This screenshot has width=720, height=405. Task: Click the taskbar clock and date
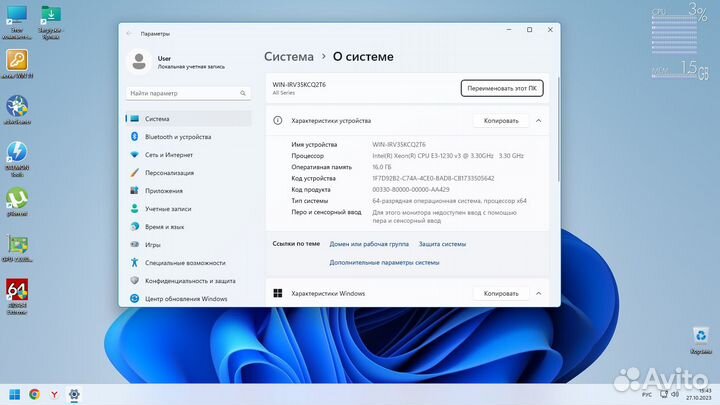click(699, 394)
